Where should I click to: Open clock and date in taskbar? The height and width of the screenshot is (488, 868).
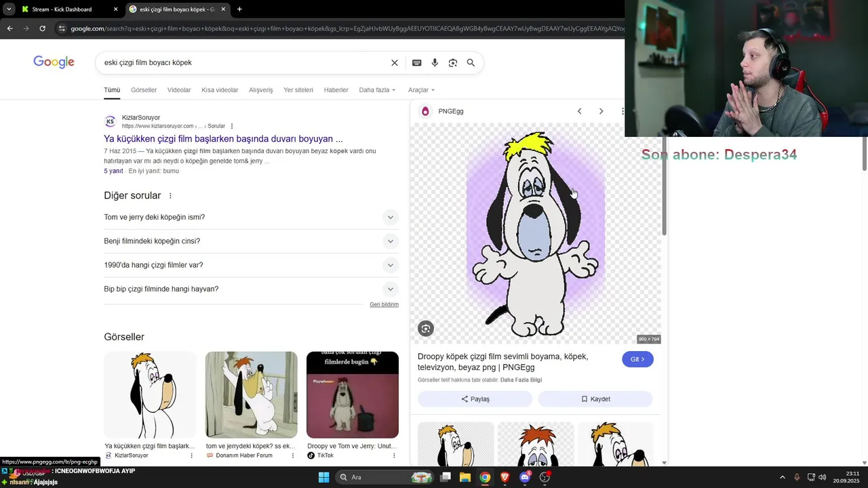tap(847, 477)
